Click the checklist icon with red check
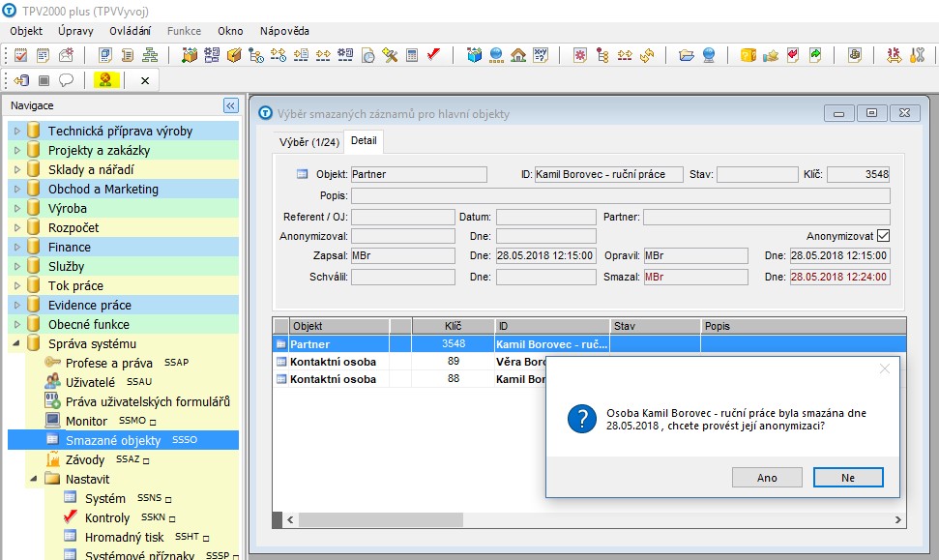Screen dimensions: 939x560 [20, 56]
